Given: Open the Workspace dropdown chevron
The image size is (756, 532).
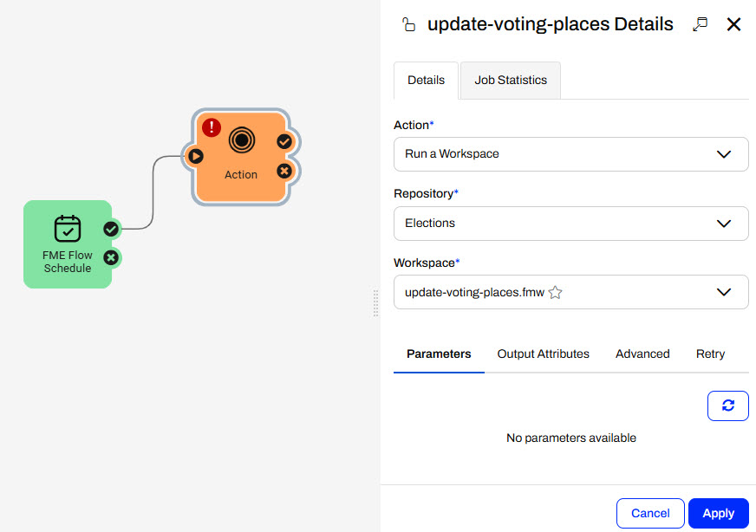Looking at the screenshot, I should tap(724, 292).
